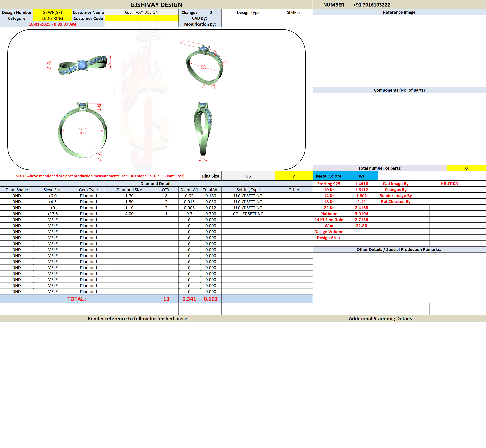The image size is (486, 448).
Task: Click the Components (No. of parts) header
Action: click(x=399, y=90)
